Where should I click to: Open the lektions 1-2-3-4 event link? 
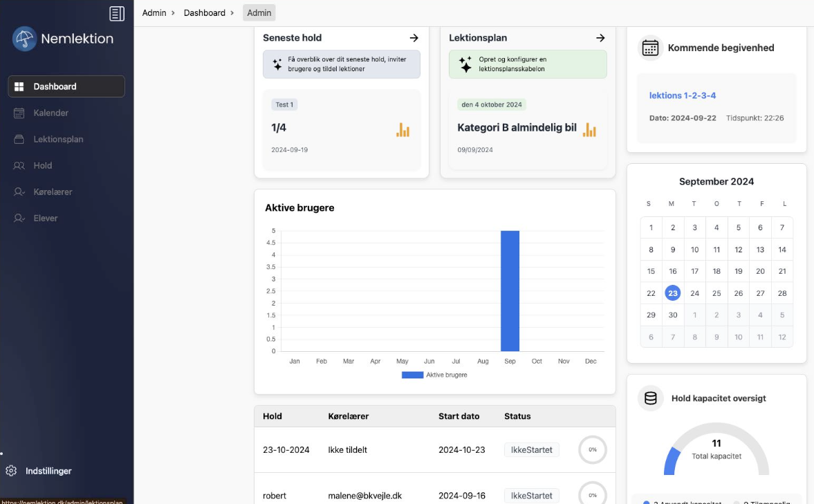(682, 95)
